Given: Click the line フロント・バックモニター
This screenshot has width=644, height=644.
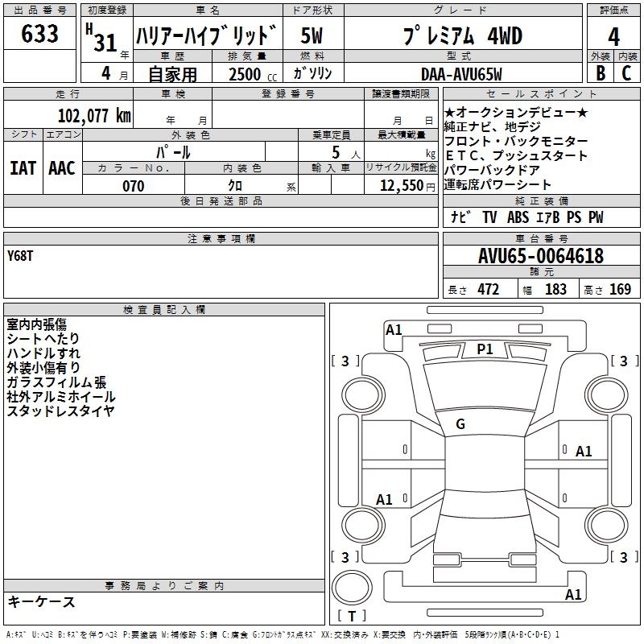Looking at the screenshot, I should point(516,141).
